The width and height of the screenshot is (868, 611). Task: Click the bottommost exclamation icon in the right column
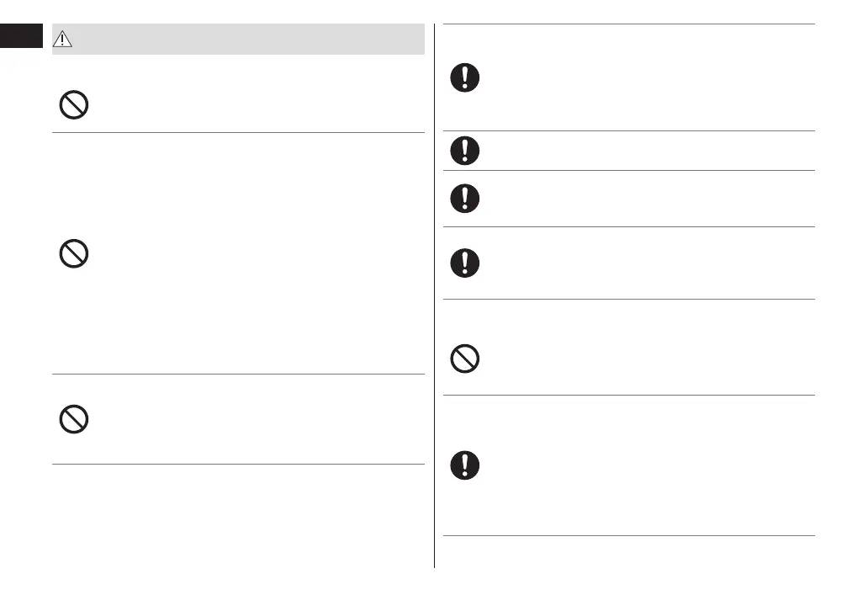[x=465, y=465]
